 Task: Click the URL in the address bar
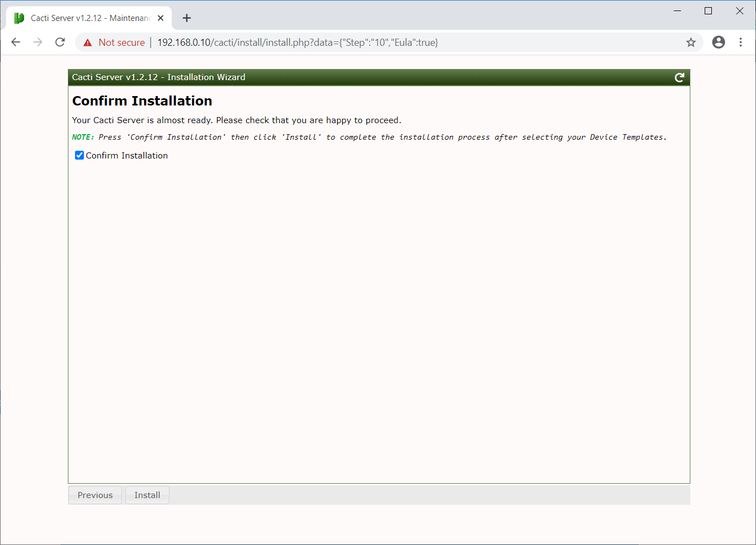(297, 43)
